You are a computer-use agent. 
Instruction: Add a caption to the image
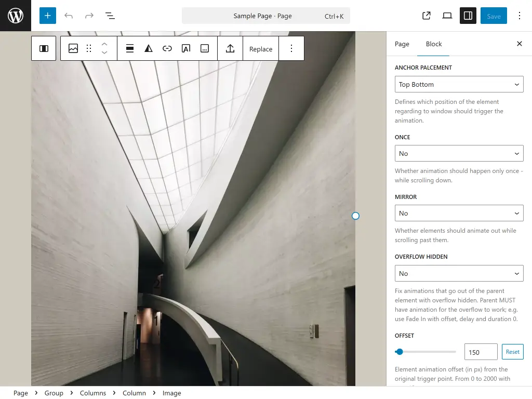point(204,48)
